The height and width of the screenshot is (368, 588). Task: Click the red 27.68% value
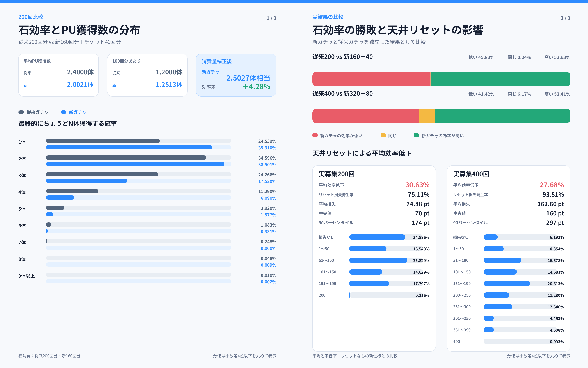coord(552,185)
